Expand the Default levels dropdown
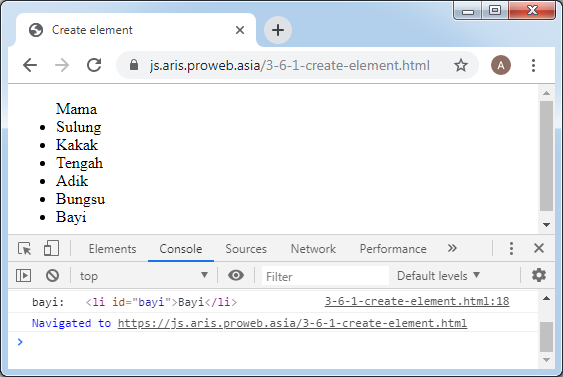Screen dimensions: 563x377 (x=438, y=276)
